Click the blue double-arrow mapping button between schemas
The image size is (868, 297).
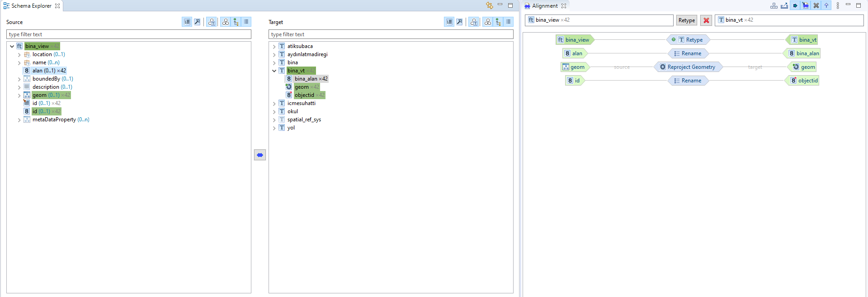pyautogui.click(x=260, y=155)
